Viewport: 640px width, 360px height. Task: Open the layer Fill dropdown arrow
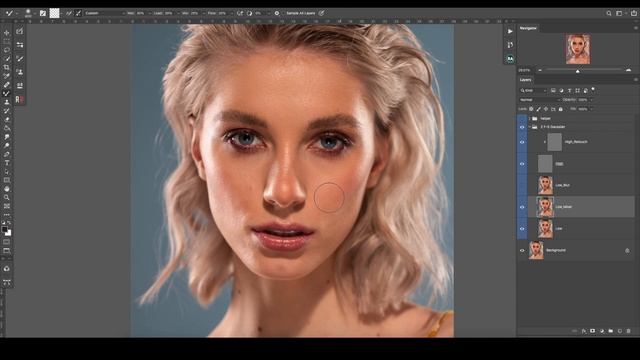pyautogui.click(x=591, y=109)
